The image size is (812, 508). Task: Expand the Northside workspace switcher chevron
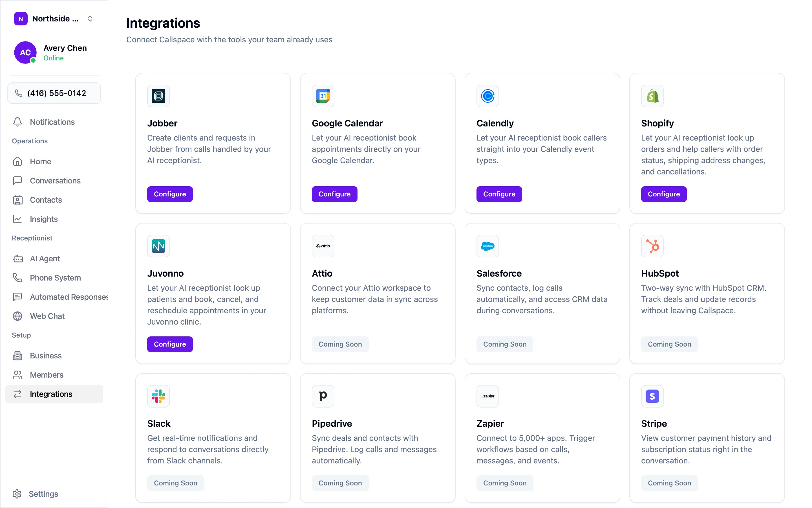90,19
